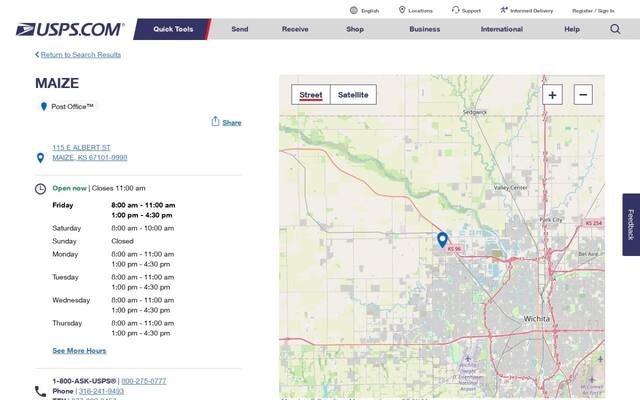
Task: Switch map to Satellite view
Action: coord(353,95)
